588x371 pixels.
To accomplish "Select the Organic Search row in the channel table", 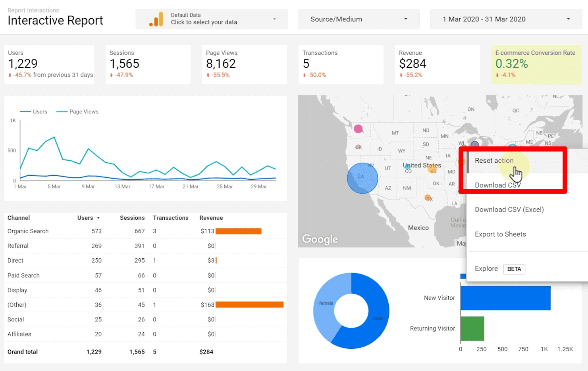I will (28, 231).
